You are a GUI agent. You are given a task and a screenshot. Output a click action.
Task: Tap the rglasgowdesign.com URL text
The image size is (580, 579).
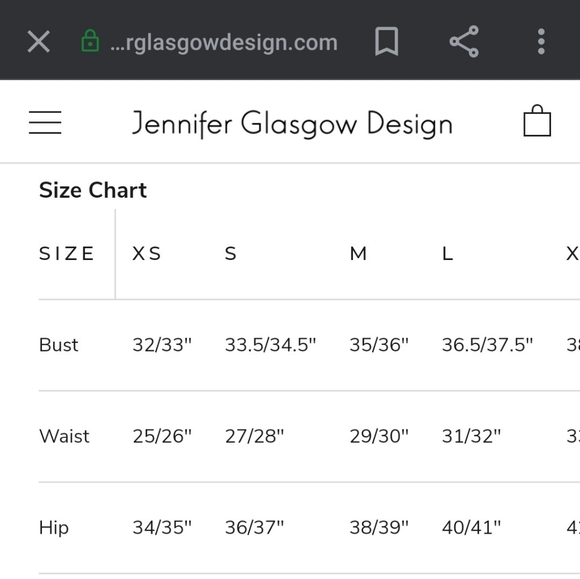click(224, 43)
